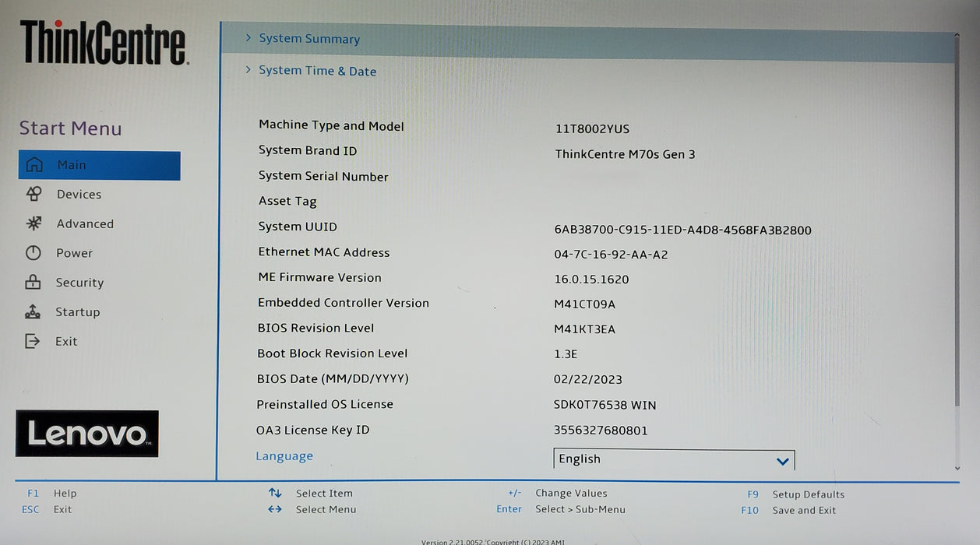Viewport: 980px width, 545px height.
Task: Click the Lenovo logo
Action: (x=87, y=434)
